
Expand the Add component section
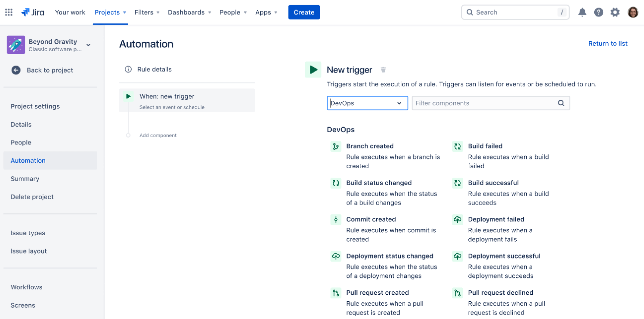pos(158,135)
